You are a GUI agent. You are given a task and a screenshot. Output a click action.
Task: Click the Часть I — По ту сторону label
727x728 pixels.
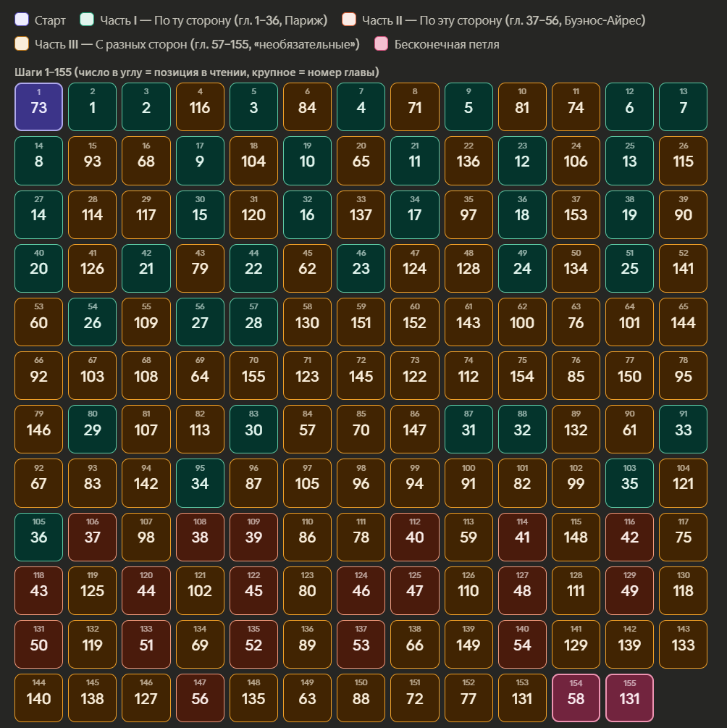tap(214, 20)
